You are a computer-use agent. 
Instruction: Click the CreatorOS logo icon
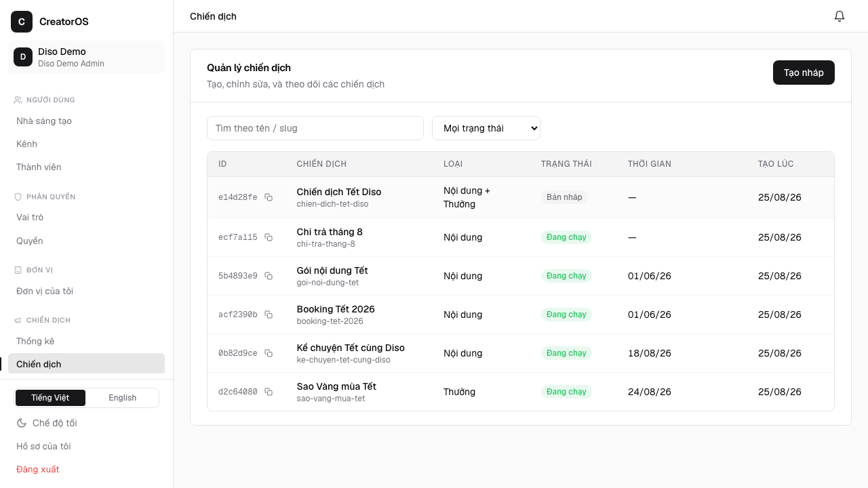22,22
